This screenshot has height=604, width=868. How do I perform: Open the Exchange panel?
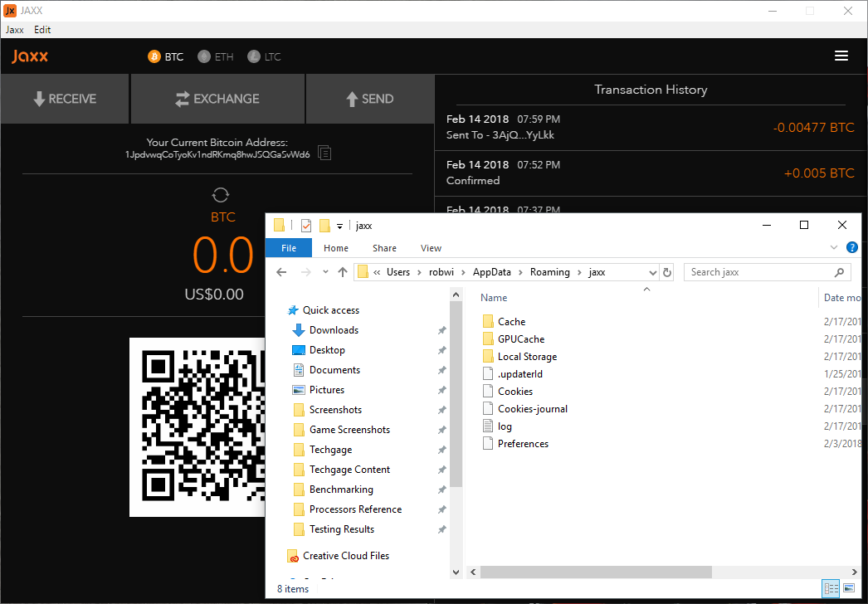[217, 99]
